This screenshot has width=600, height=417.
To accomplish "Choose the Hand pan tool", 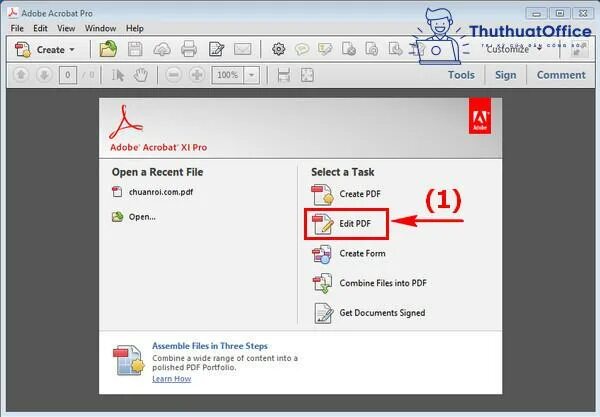I will coord(140,75).
